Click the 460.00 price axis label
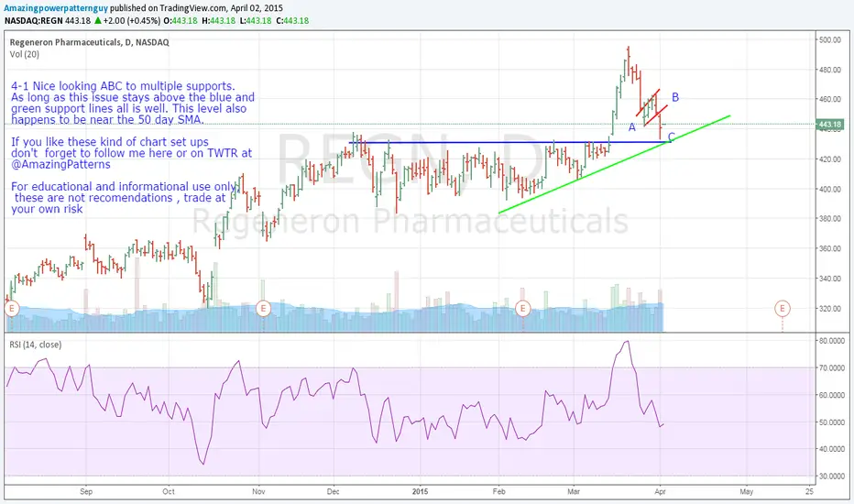 click(x=829, y=99)
